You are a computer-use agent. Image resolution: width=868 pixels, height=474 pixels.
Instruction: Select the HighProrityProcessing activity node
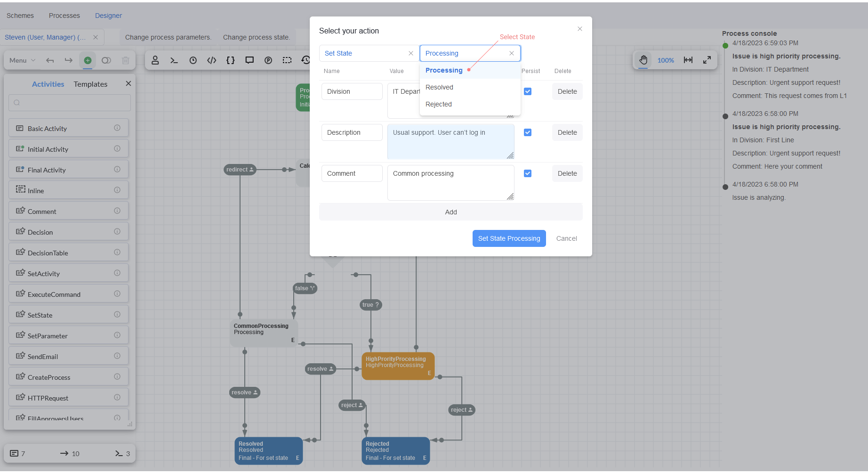(398, 366)
